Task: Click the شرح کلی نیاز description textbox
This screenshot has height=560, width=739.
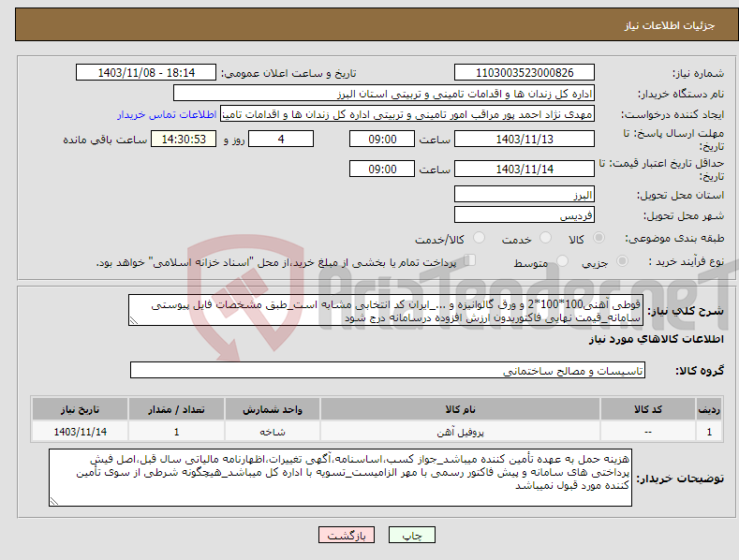Action: (x=386, y=310)
